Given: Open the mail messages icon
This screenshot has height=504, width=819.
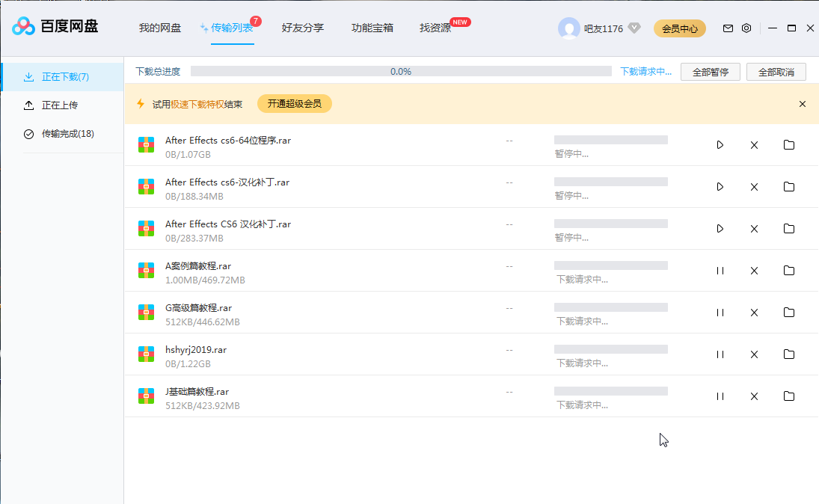Looking at the screenshot, I should tap(728, 28).
